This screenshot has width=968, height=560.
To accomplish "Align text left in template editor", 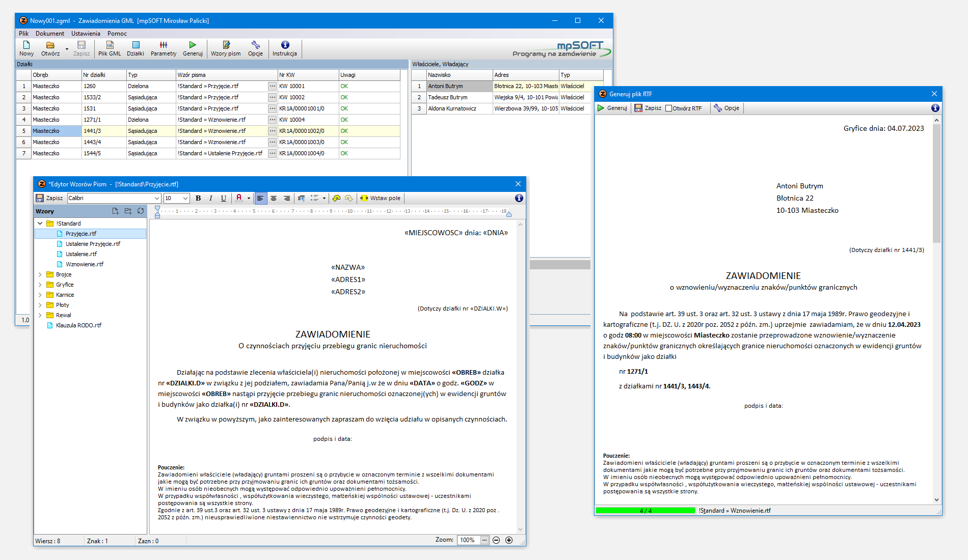I will [x=260, y=198].
